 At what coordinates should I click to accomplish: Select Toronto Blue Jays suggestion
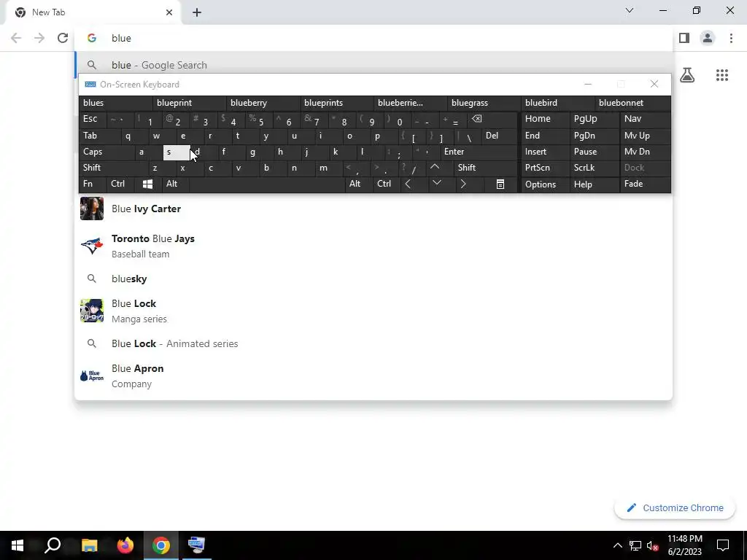pyautogui.click(x=373, y=246)
